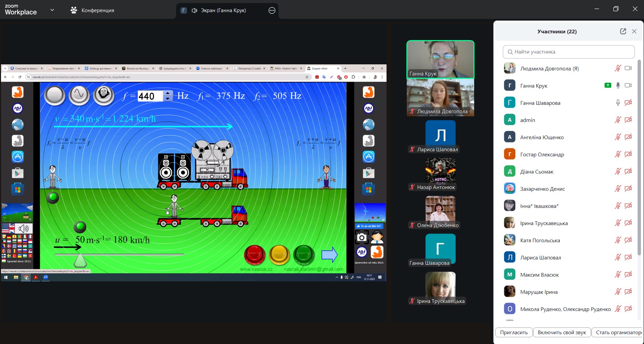Click the red round button in simulation
This screenshot has height=344, width=644.
pyautogui.click(x=254, y=254)
